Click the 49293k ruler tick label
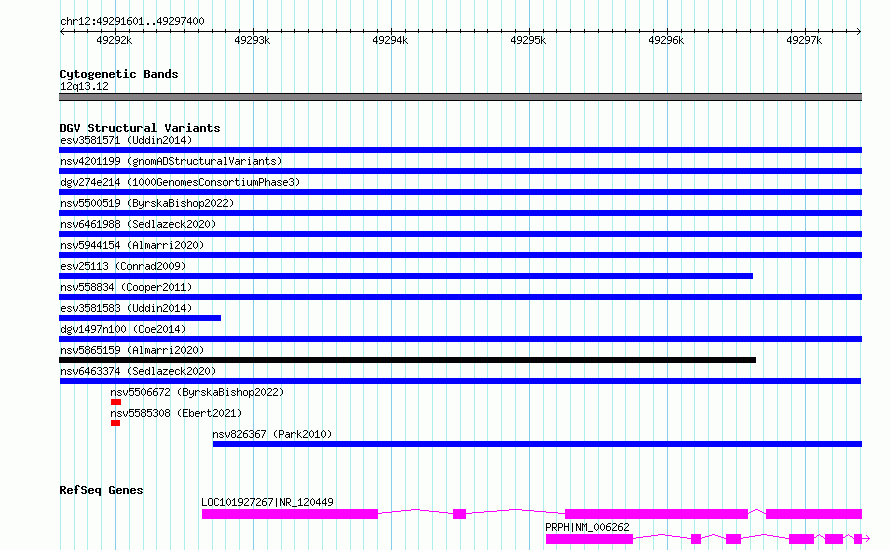 [x=252, y=40]
